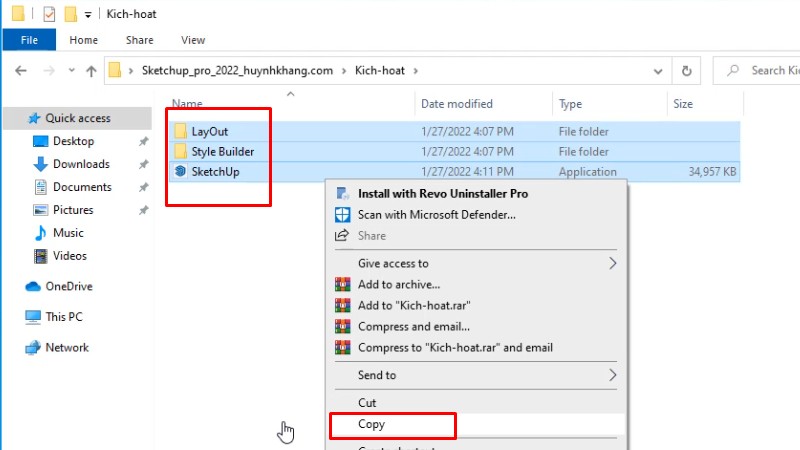Open the File ribbon tab
Screen dimensions: 800x450
tap(29, 40)
